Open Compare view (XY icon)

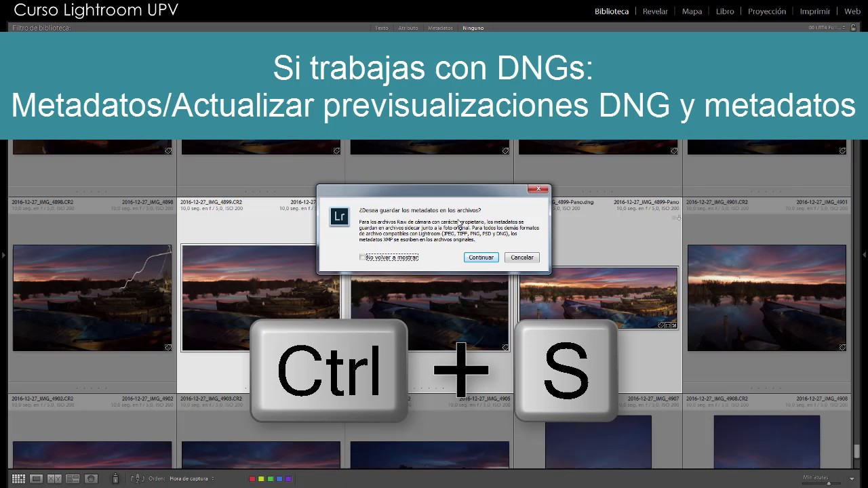[54, 479]
